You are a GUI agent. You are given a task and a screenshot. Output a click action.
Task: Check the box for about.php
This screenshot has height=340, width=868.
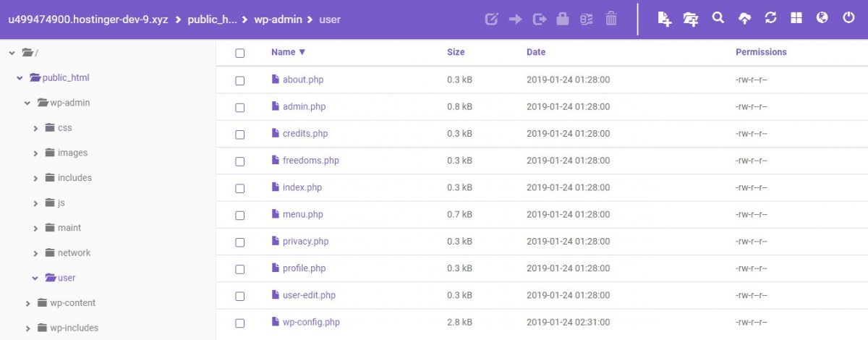coord(240,80)
